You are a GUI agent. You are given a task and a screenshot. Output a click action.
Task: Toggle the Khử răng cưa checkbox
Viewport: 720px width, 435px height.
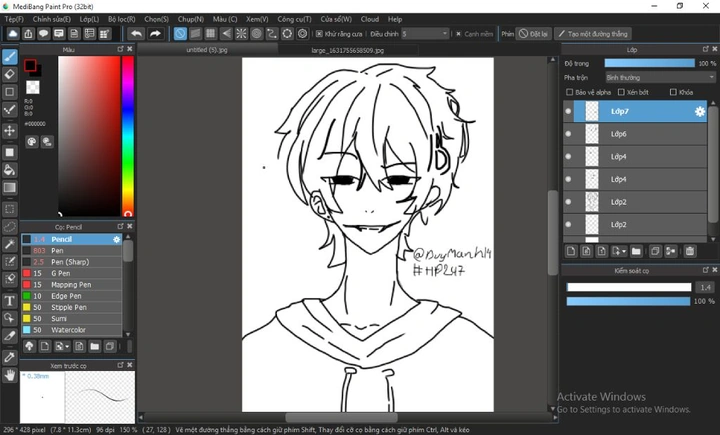tap(319, 34)
